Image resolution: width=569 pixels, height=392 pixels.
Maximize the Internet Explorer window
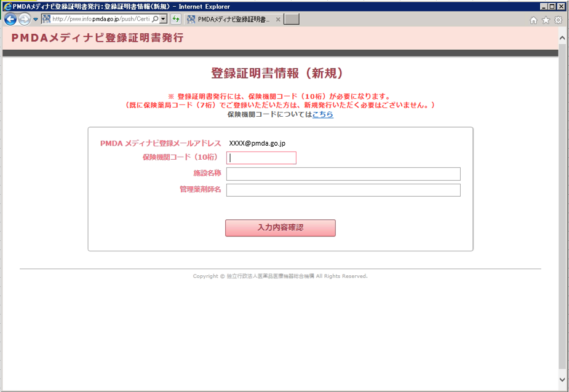click(552, 7)
